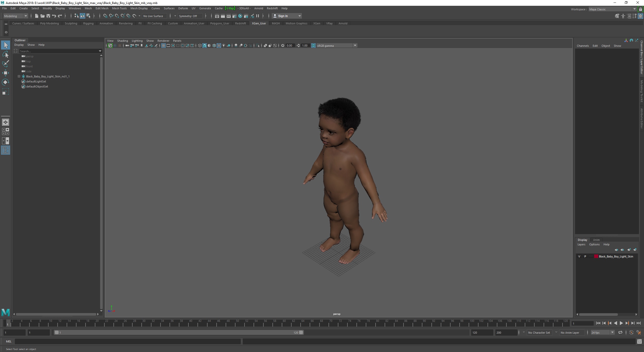Image resolution: width=644 pixels, height=352 pixels.
Task: Expand Black_Baby_Boy_Light_Skin_ncl1_1 in Outliner
Action: (19, 76)
